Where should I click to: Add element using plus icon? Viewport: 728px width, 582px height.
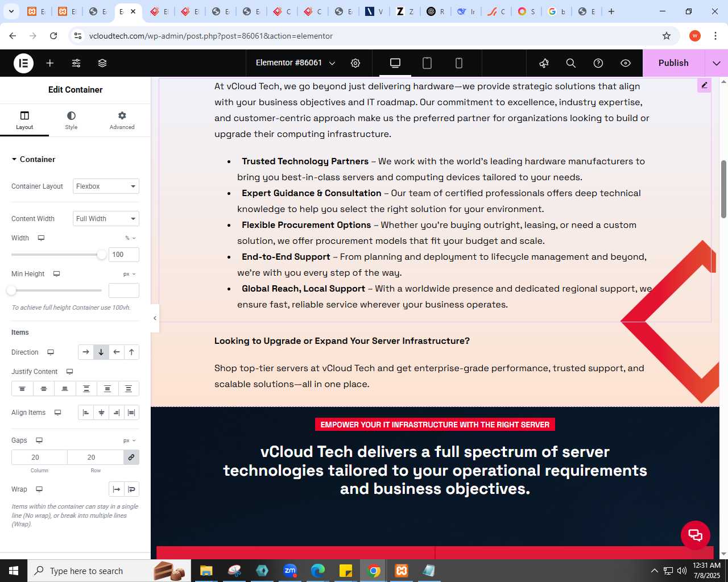(x=50, y=63)
